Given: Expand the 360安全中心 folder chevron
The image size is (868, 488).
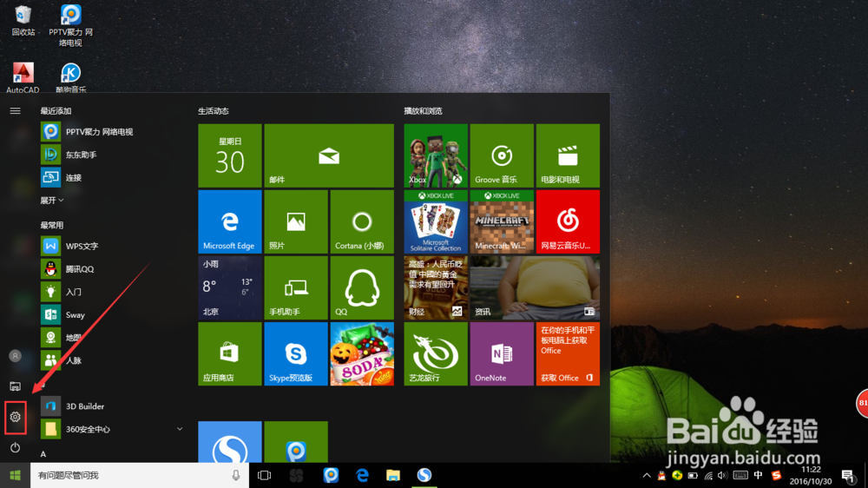Looking at the screenshot, I should coord(180,429).
